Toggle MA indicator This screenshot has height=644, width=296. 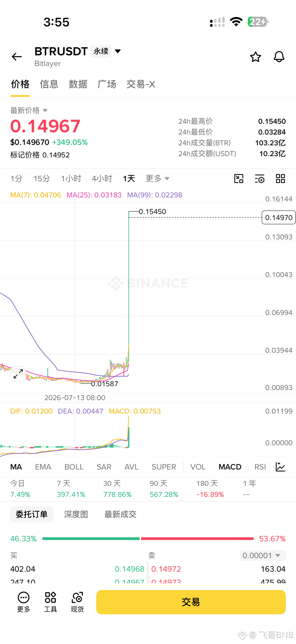click(x=16, y=467)
